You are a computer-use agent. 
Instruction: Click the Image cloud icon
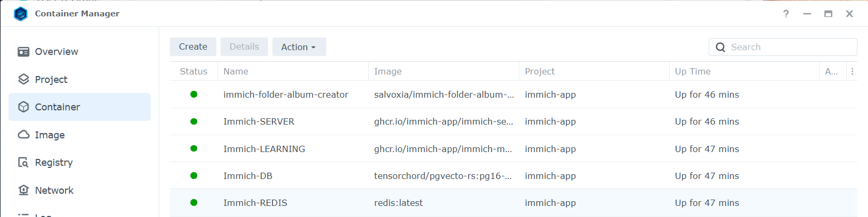(23, 135)
